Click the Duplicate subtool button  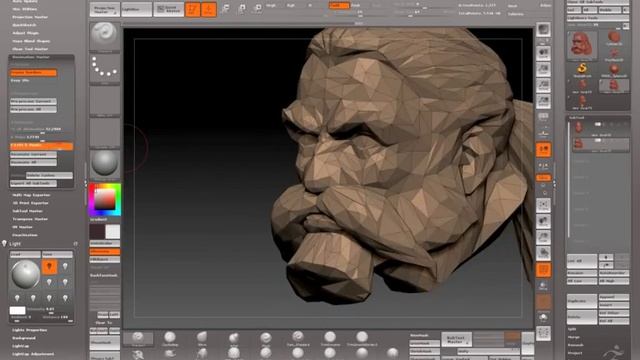[582, 301]
